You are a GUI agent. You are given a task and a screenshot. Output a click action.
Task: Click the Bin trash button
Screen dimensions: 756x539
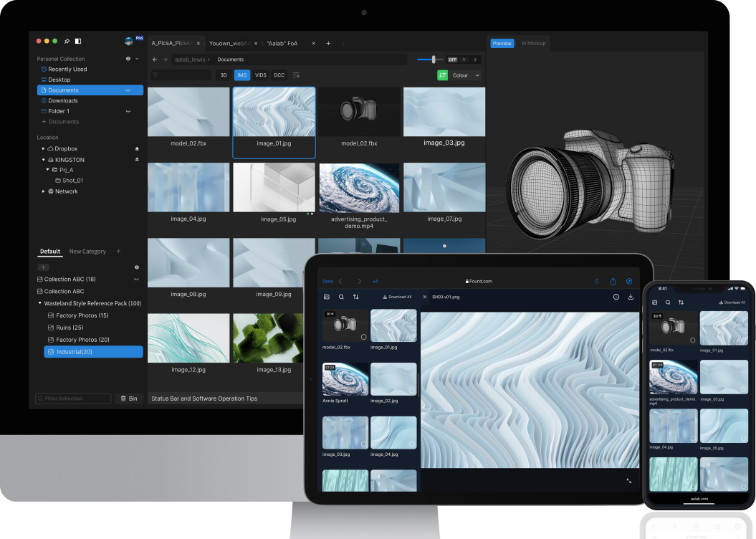point(129,399)
